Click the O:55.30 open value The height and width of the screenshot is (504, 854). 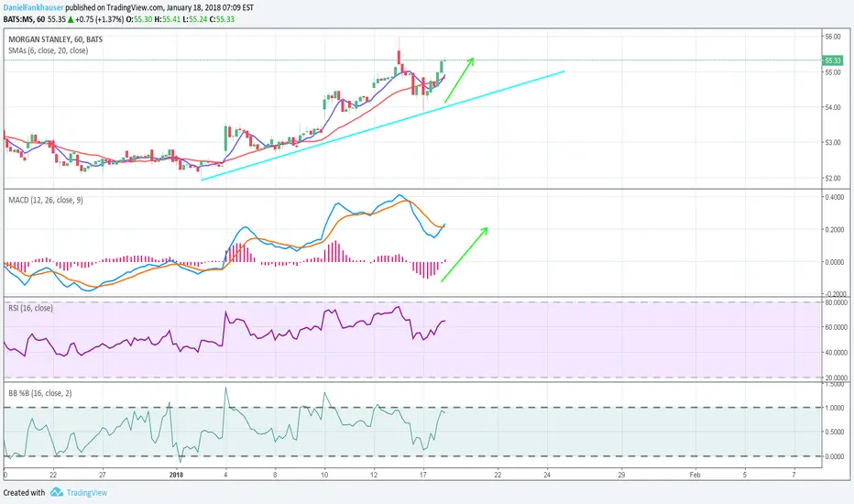pyautogui.click(x=139, y=19)
